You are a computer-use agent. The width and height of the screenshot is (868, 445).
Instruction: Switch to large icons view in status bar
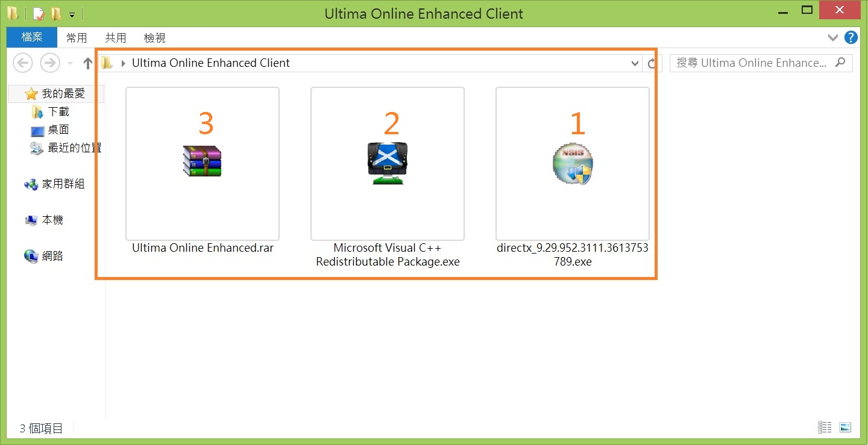click(x=845, y=427)
